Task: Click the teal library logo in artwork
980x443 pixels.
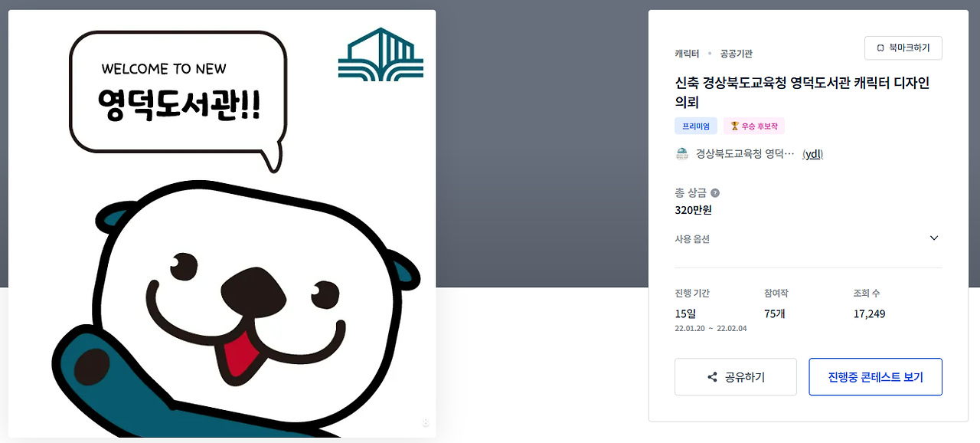Action: (381, 54)
